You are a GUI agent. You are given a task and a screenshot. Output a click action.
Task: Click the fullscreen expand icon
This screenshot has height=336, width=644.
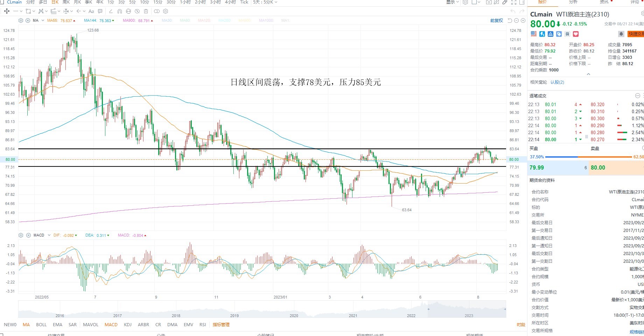click(x=514, y=2)
